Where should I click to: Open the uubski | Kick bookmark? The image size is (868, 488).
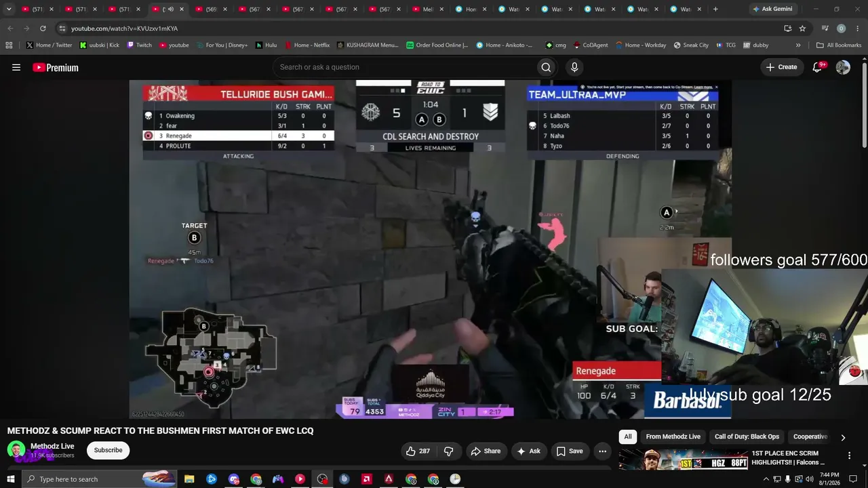click(100, 45)
